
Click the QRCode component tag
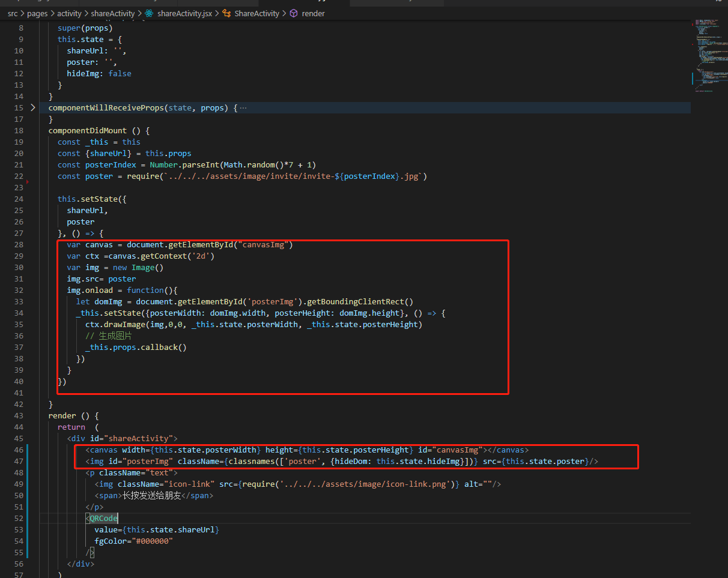click(x=103, y=519)
